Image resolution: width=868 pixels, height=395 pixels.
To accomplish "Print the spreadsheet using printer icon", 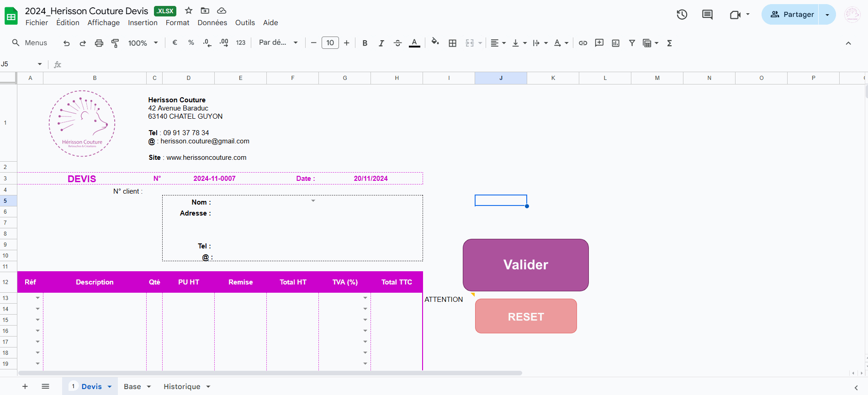I will (x=99, y=43).
